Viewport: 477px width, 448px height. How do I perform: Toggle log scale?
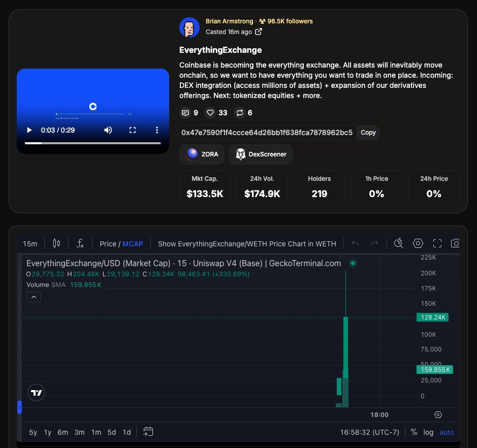click(x=428, y=432)
